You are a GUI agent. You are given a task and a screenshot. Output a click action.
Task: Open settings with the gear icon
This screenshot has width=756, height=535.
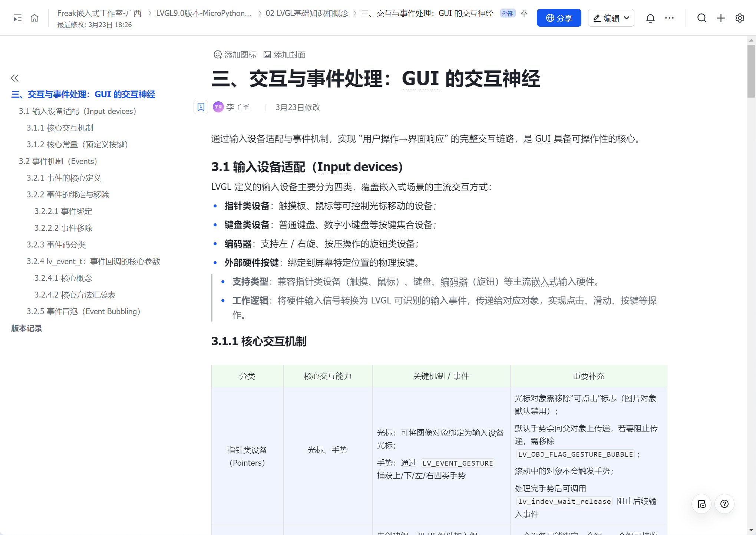(x=740, y=18)
